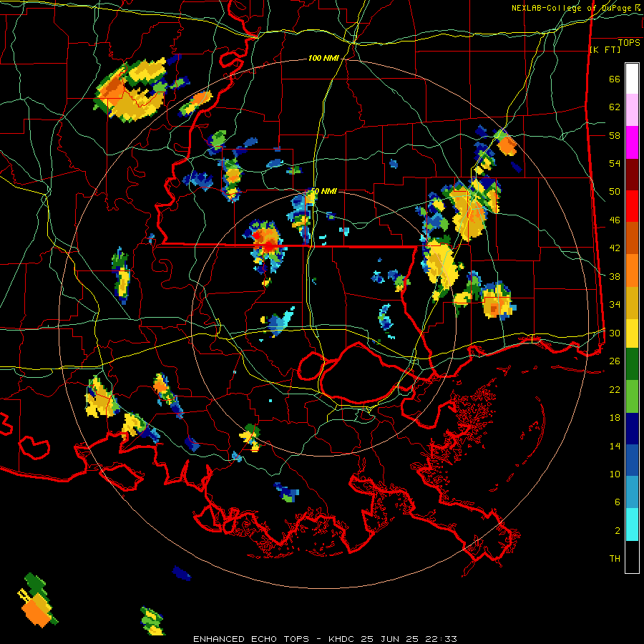The width and height of the screenshot is (644, 644).
Task: Click the "TH" legend label
Action: pyautogui.click(x=615, y=559)
